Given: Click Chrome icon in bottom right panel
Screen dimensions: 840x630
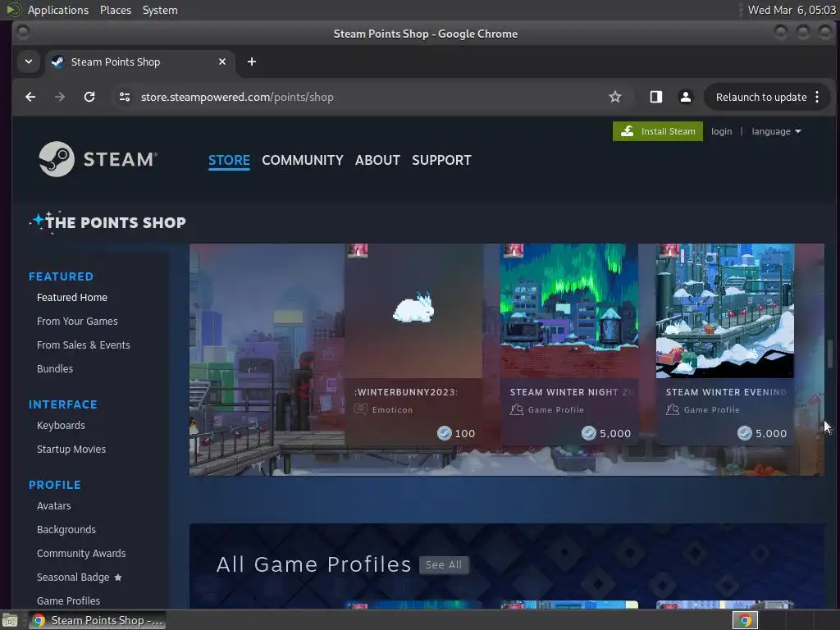Looking at the screenshot, I should coord(745,620).
